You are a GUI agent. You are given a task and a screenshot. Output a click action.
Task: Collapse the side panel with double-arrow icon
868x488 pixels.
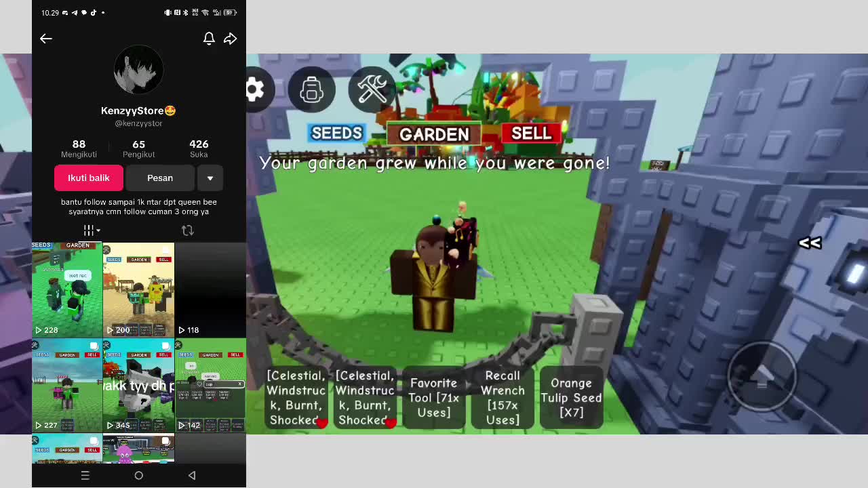(810, 243)
